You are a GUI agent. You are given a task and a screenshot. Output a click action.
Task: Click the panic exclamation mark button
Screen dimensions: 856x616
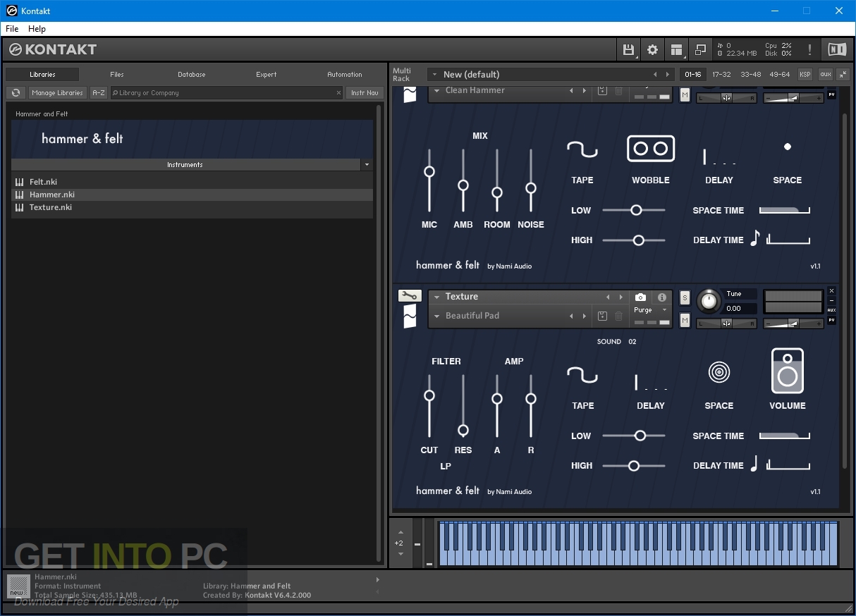809,49
